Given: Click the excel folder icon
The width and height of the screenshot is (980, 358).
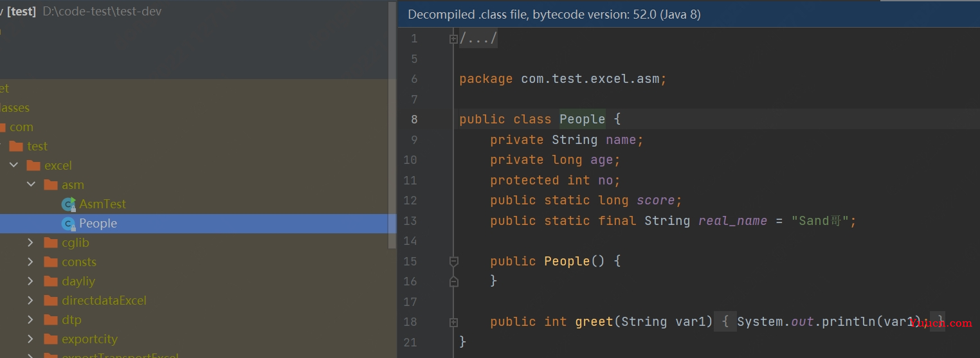Looking at the screenshot, I should click(34, 166).
